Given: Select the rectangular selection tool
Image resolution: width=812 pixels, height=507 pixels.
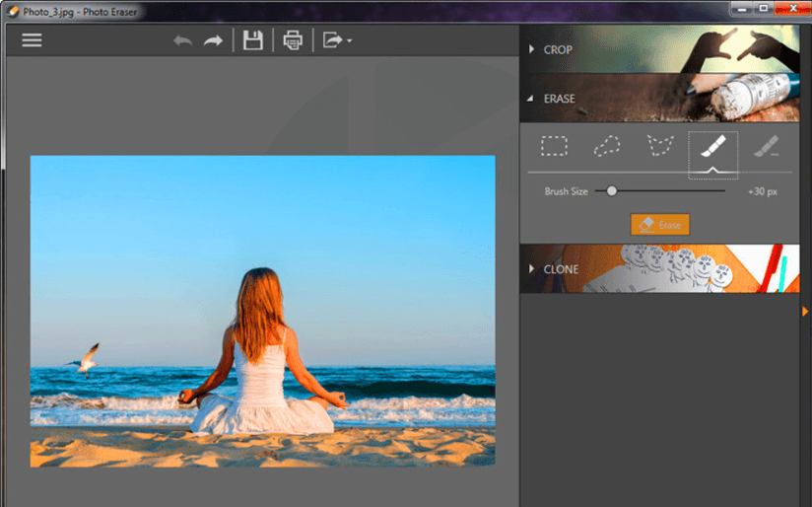Looking at the screenshot, I should pos(554,147).
